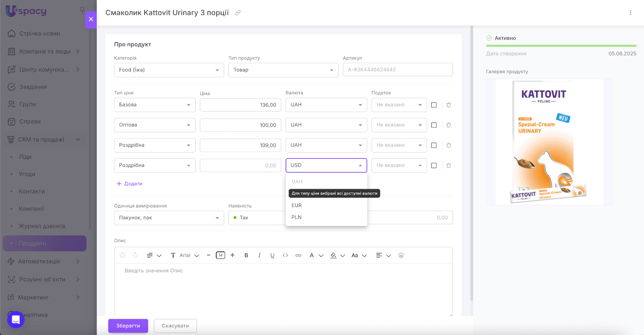Open the text color picker
Image resolution: width=644 pixels, height=335 pixels.
312,255
